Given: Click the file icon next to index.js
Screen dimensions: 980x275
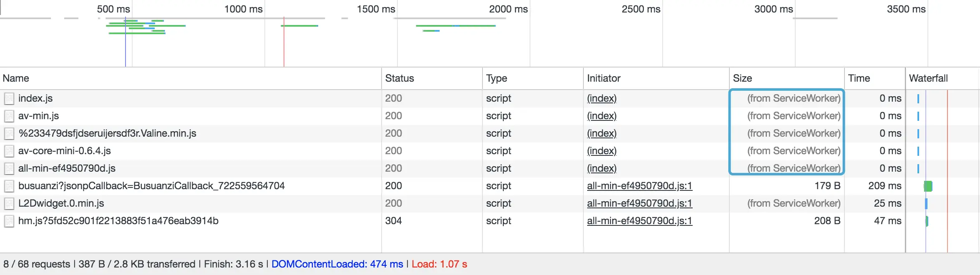Looking at the screenshot, I should 9,99.
